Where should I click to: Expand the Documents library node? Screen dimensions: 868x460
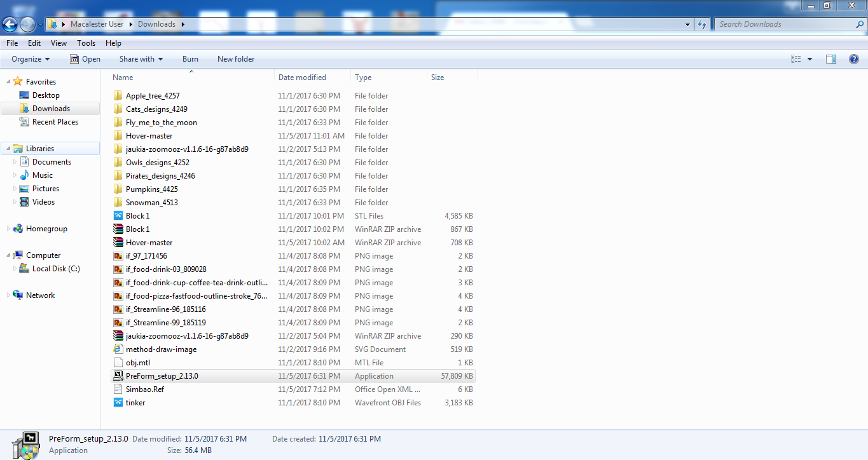click(x=15, y=162)
